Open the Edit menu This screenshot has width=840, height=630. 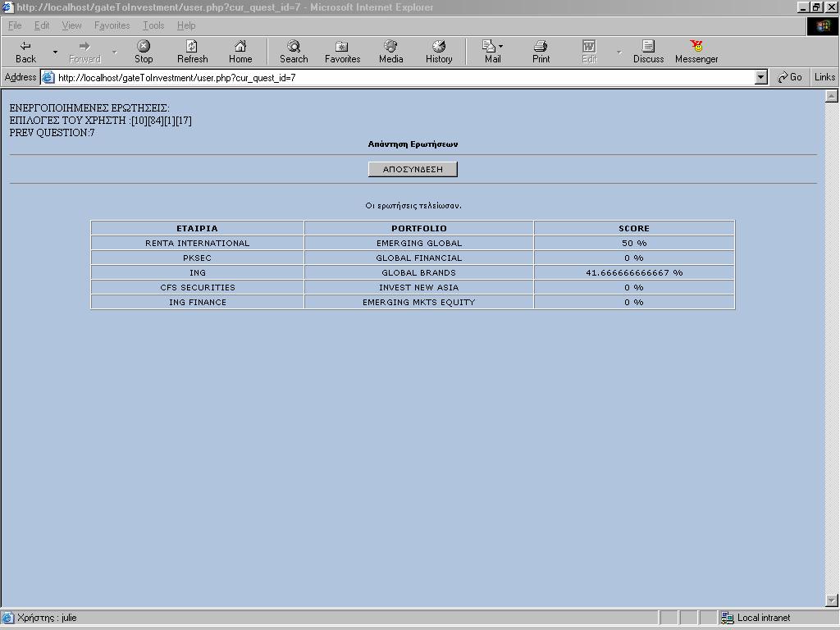pyautogui.click(x=42, y=25)
